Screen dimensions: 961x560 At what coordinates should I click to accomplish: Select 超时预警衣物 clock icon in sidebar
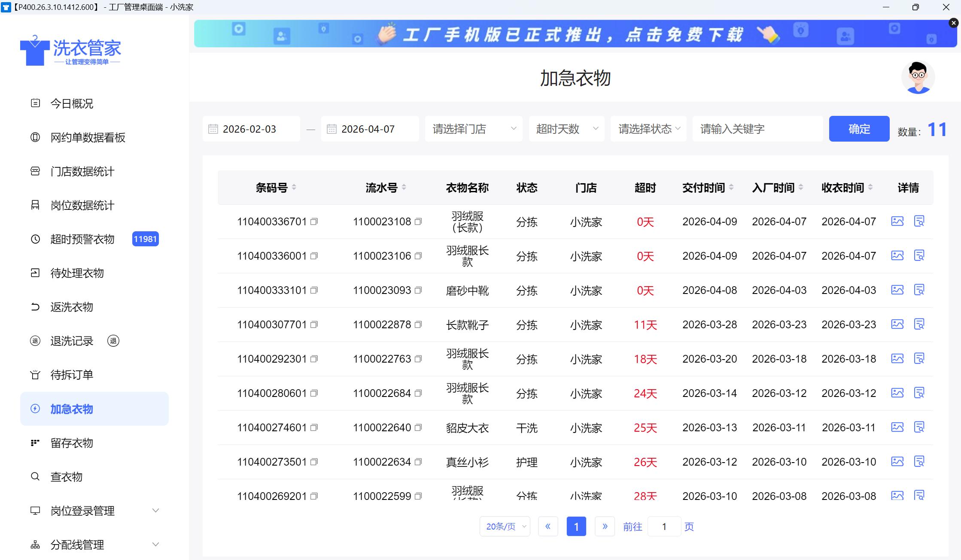click(35, 239)
